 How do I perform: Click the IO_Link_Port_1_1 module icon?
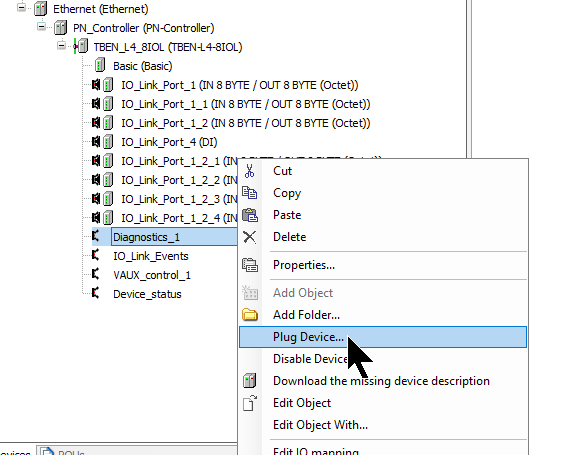pyautogui.click(x=108, y=104)
